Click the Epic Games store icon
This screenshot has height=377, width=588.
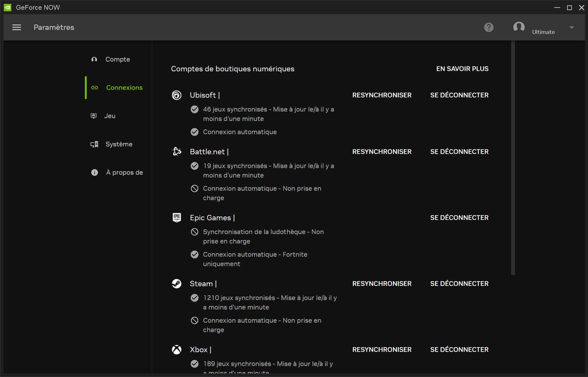coord(176,217)
